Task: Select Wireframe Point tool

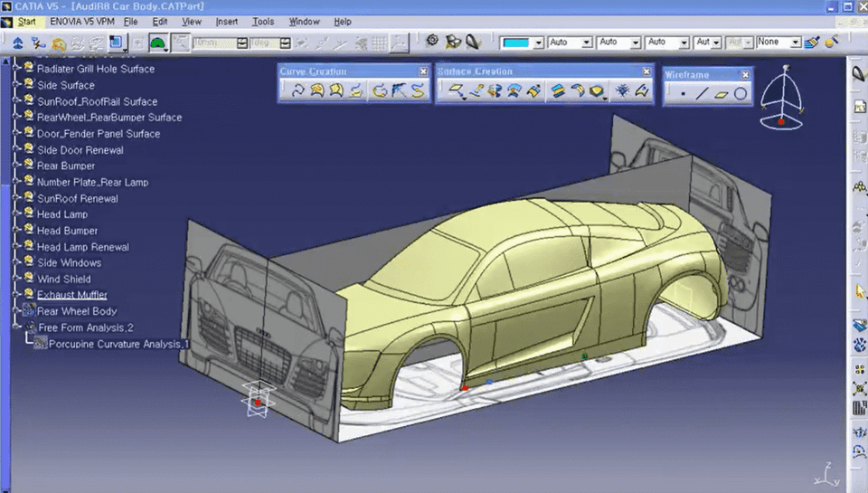Action: (x=684, y=94)
